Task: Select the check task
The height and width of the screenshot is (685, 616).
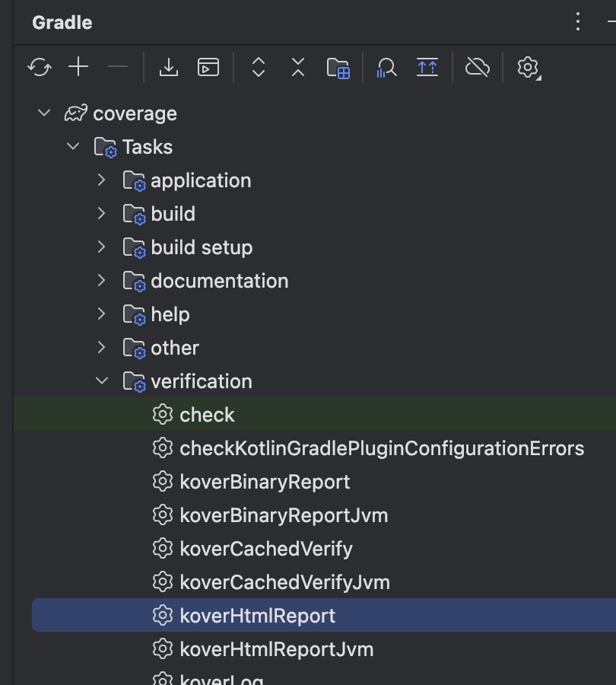Action: tap(315, 415)
